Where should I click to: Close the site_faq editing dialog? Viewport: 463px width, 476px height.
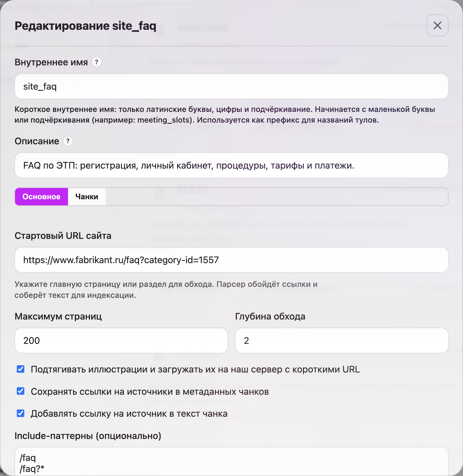pos(437,25)
